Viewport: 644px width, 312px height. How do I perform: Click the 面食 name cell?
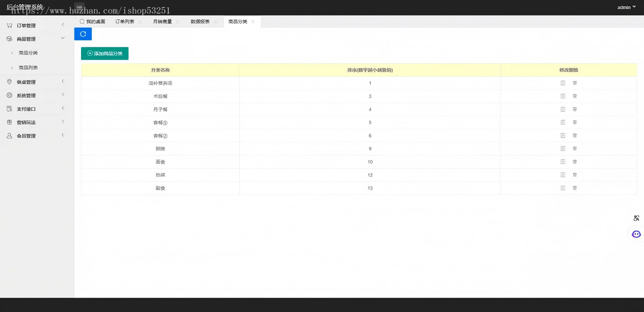(160, 162)
